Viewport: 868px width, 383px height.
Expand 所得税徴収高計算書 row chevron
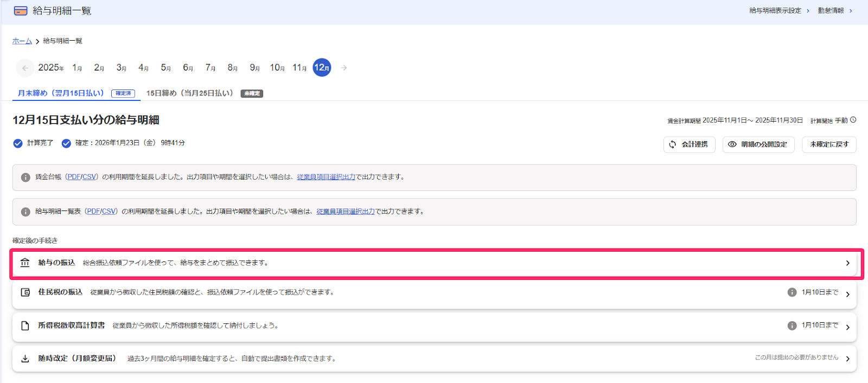coord(847,328)
